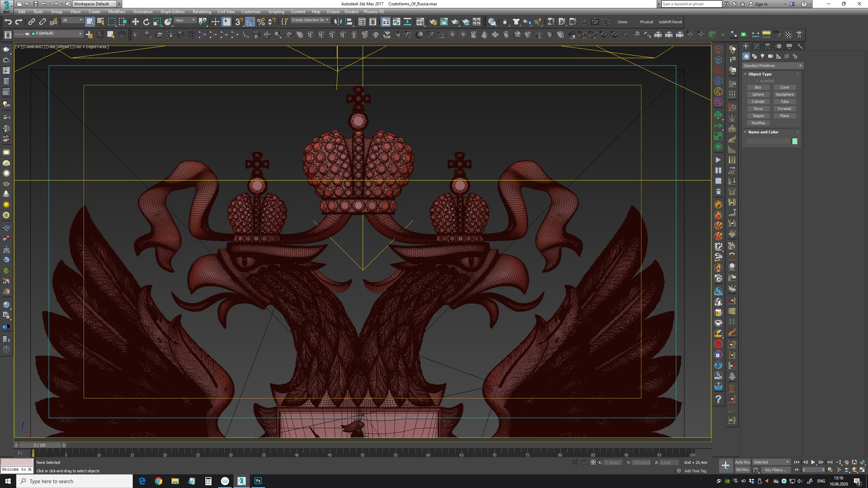The image size is (868, 488).
Task: Open the Workspace: Default dropdown
Action: (x=94, y=4)
